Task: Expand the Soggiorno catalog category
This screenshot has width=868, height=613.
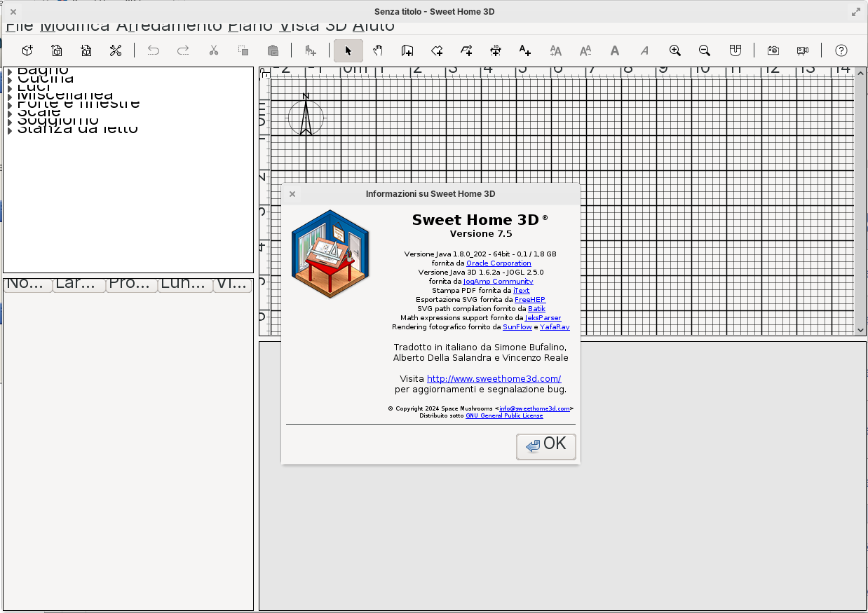Action: [11, 122]
